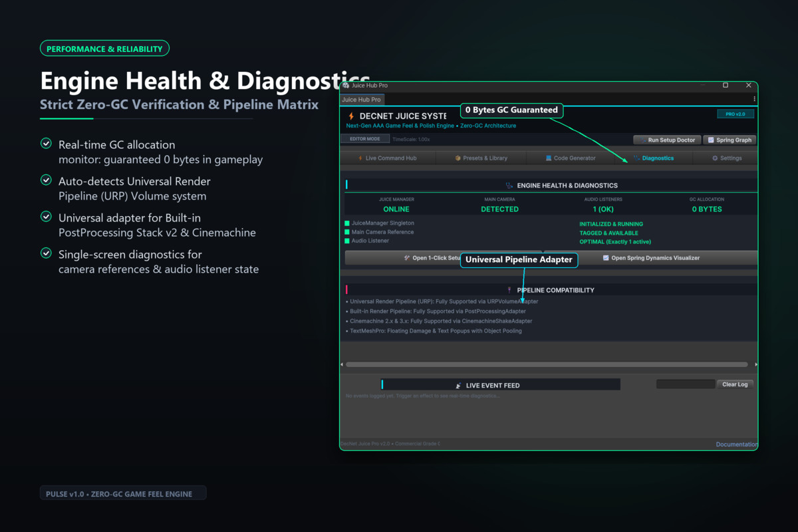Viewport: 798px width, 532px height.
Task: Switch to the Live Command Hub tab
Action: point(388,158)
